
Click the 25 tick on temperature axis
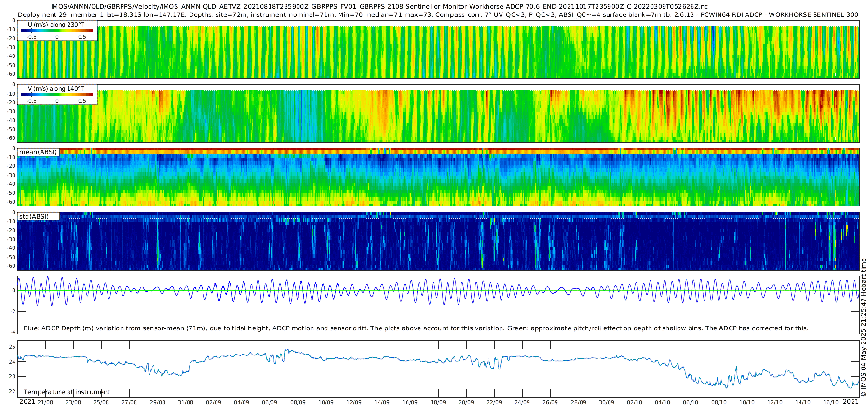pyautogui.click(x=12, y=347)
